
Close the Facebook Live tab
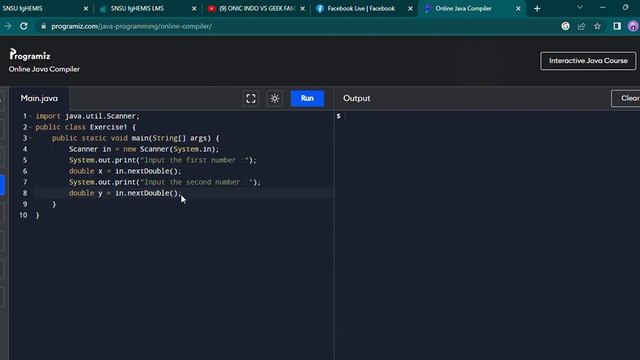(x=410, y=9)
